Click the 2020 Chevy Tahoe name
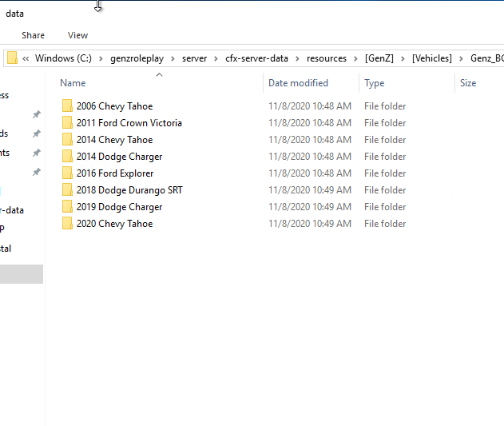Image resolution: width=504 pixels, height=426 pixels. 114,224
